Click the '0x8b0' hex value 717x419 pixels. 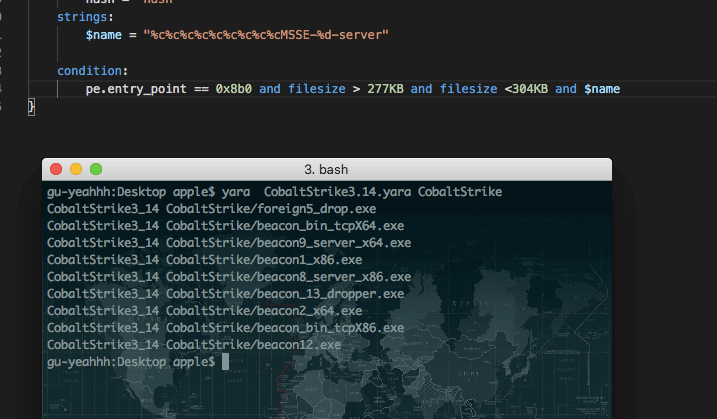coord(234,89)
